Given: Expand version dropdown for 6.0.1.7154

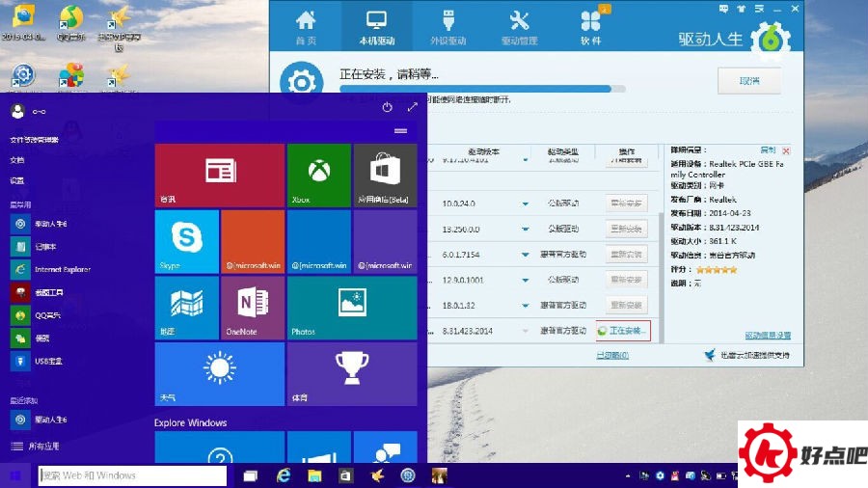Looking at the screenshot, I should coord(525,255).
